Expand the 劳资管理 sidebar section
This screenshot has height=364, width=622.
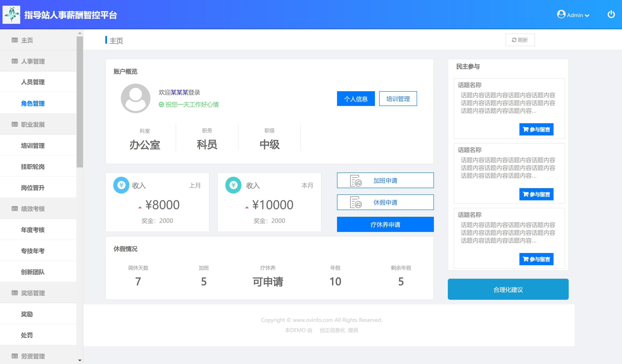coord(33,356)
